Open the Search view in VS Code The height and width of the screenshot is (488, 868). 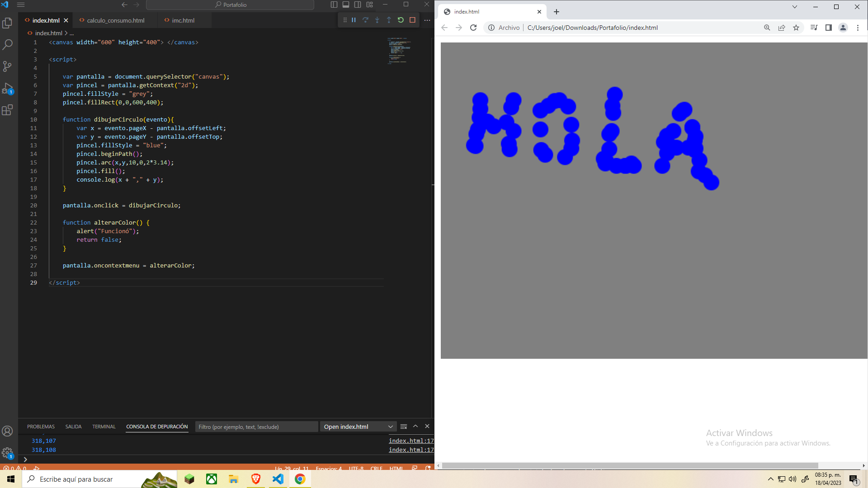point(7,45)
